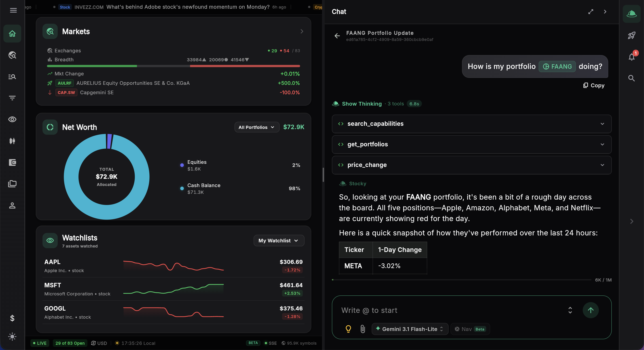This screenshot has height=350, width=644.
Task: Open the All Portfolios dropdown
Action: point(257,127)
